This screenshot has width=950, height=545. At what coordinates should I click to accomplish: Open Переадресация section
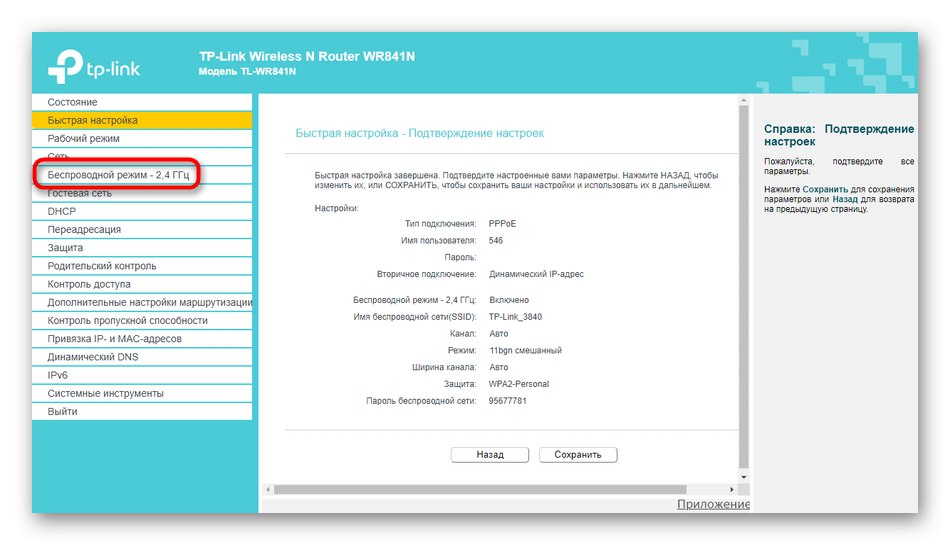pos(142,230)
